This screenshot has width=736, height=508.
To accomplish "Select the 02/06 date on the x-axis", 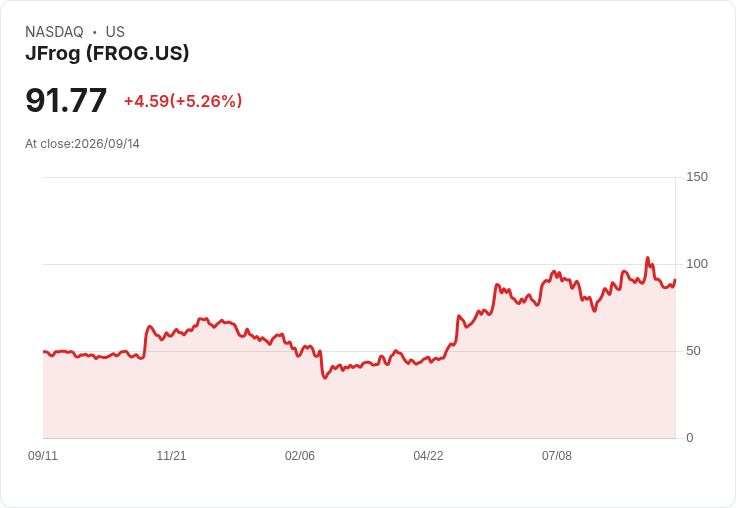I will pyautogui.click(x=300, y=455).
